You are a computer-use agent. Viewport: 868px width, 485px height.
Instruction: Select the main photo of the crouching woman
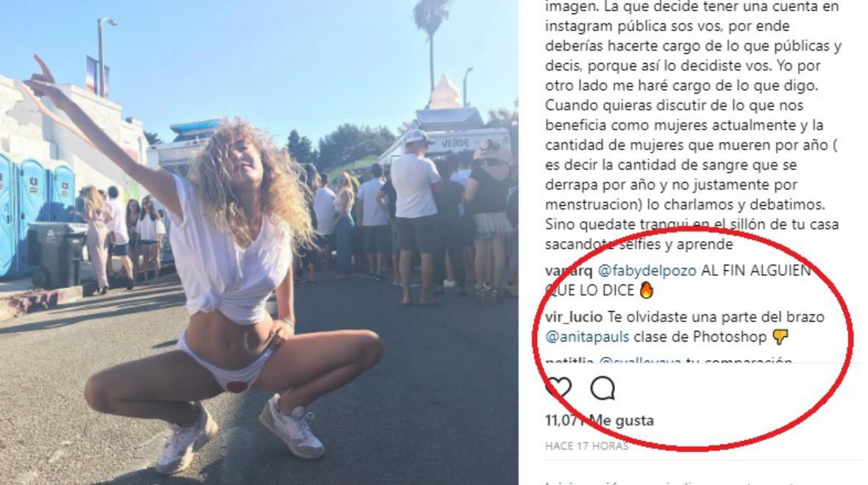[259, 242]
